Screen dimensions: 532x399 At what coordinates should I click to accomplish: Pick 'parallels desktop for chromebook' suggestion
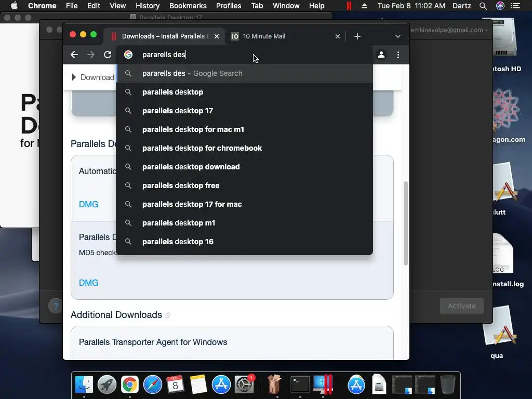[244, 148]
